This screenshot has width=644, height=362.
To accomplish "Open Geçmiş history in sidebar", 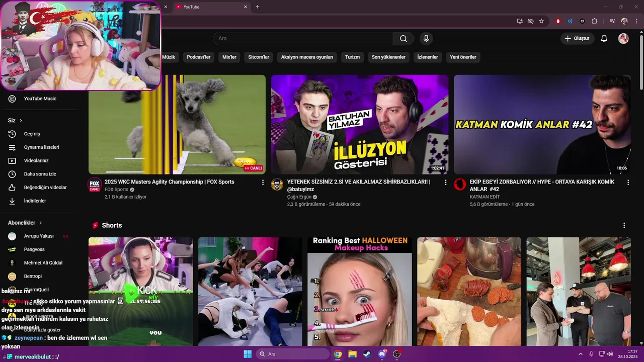I will (x=39, y=134).
